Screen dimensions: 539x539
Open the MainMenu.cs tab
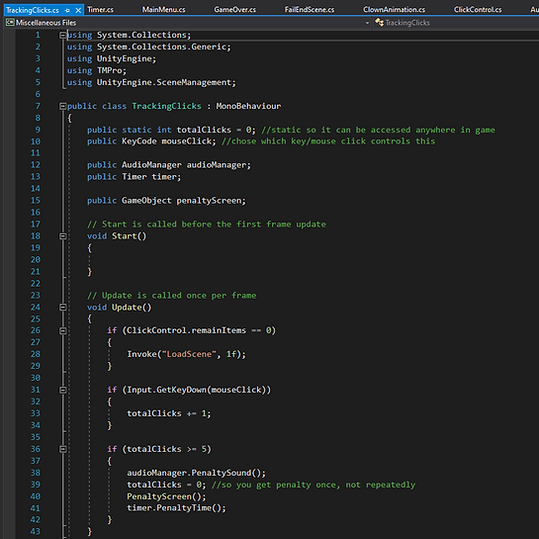[x=164, y=10]
